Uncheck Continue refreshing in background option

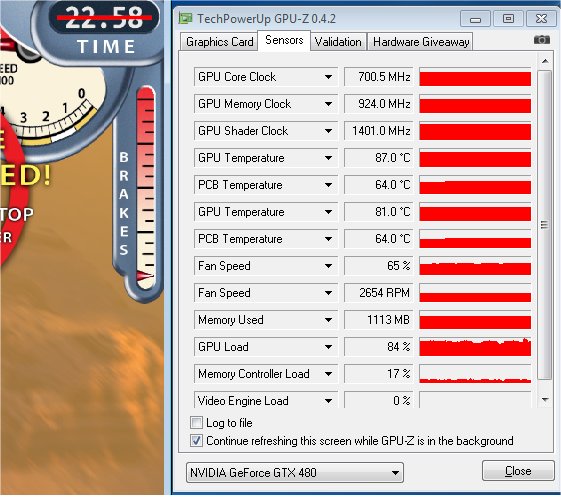[x=196, y=440]
